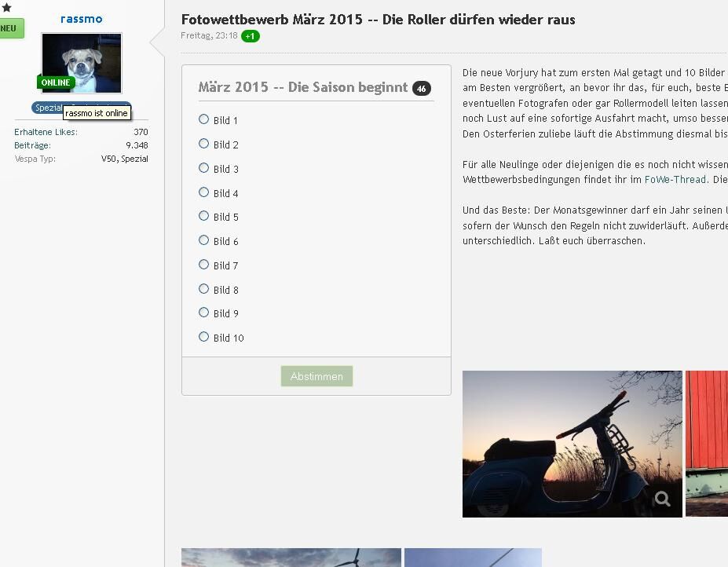Image resolution: width=728 pixels, height=567 pixels.
Task: Click the green NEU label
Action: coord(9,28)
